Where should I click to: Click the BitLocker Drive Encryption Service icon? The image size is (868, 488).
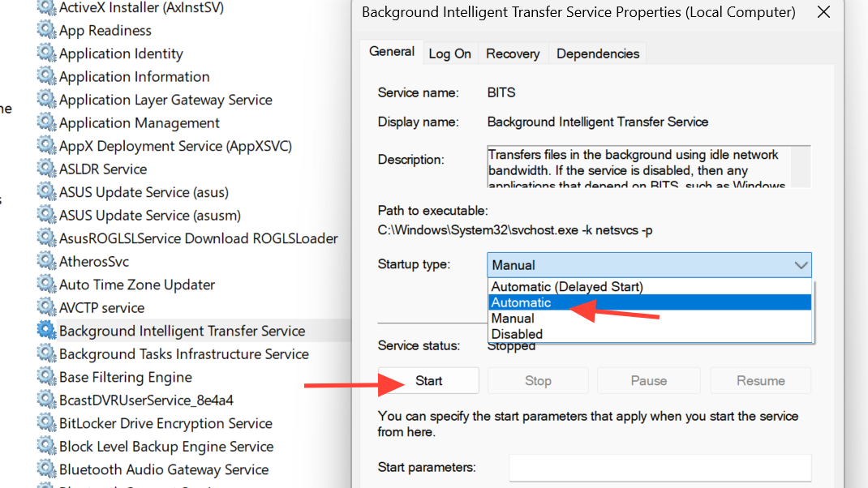click(47, 424)
